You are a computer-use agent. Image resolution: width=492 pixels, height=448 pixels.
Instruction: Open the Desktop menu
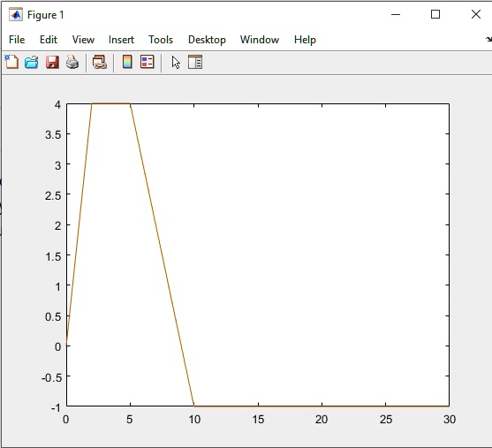tap(207, 40)
